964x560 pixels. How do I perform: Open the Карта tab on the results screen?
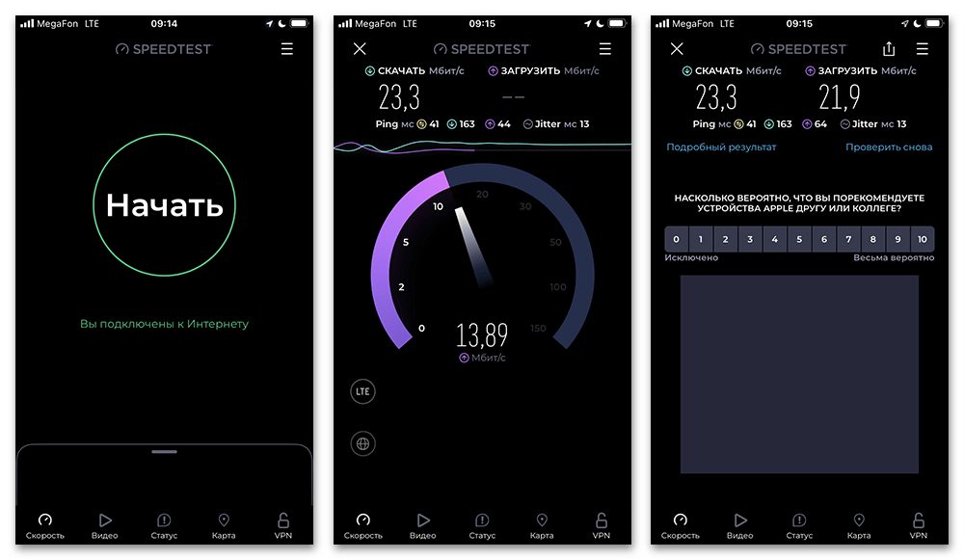pos(859,526)
